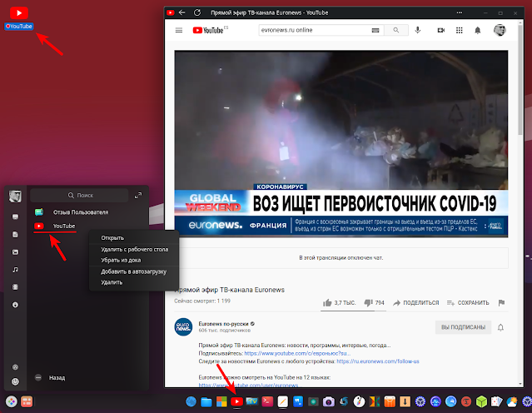Viewport: 532px width, 413px height.
Task: Click the YouTube window vertical scrollbar thumb
Action: click(x=520, y=80)
